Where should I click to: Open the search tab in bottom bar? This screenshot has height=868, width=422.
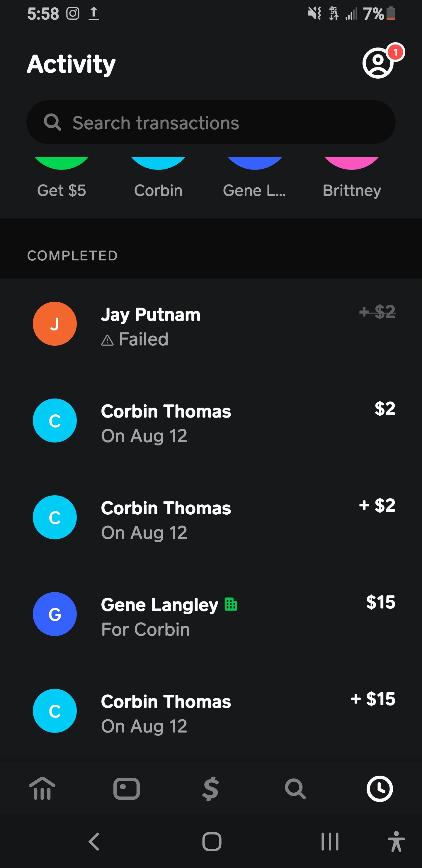coord(295,789)
